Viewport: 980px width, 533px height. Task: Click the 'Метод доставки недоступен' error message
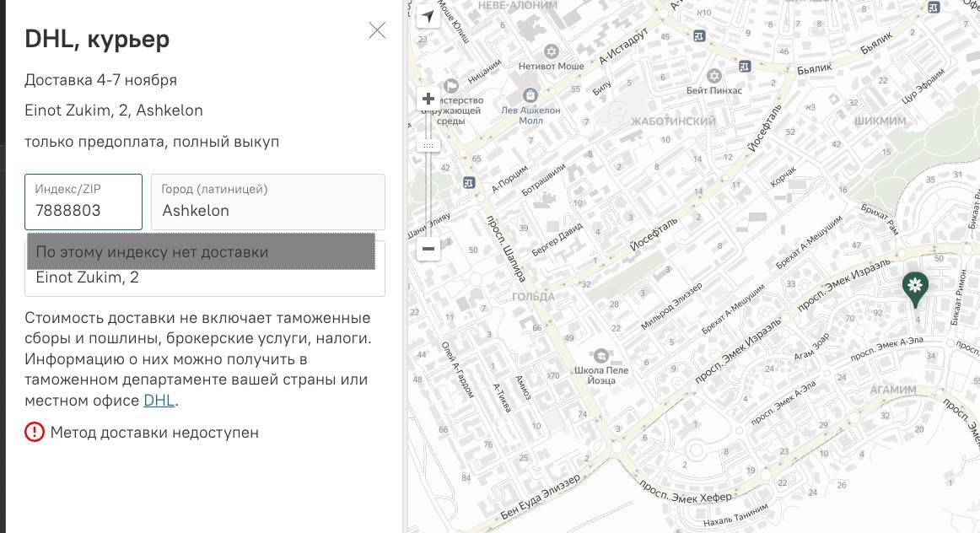tap(154, 433)
